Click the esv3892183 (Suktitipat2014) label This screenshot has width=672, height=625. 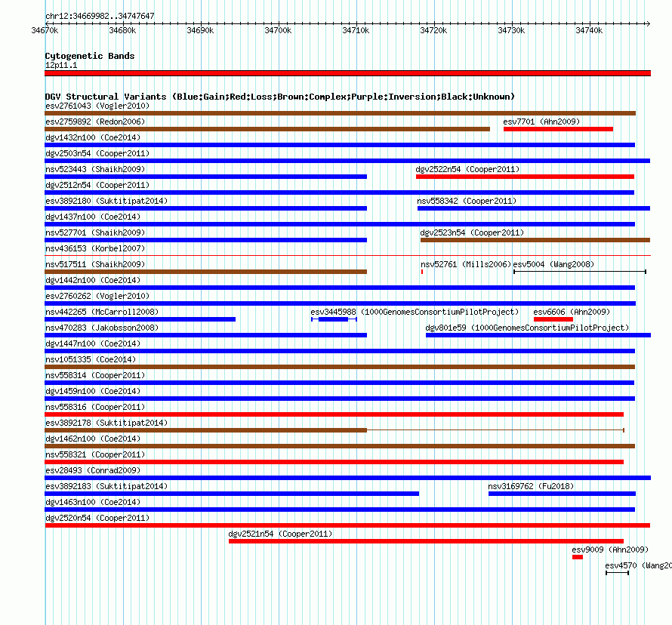click(106, 486)
